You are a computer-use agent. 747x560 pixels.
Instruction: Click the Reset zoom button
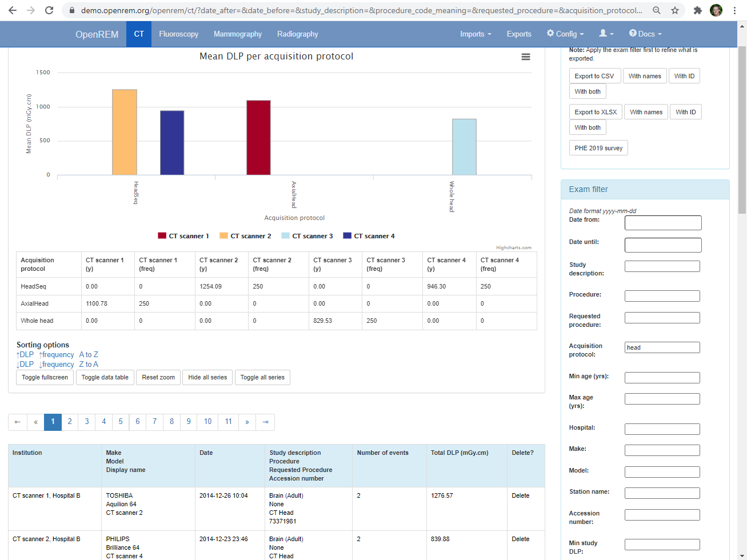coord(158,377)
